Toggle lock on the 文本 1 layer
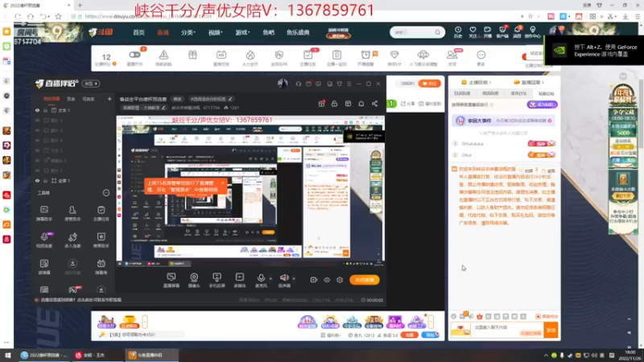 click(46, 110)
